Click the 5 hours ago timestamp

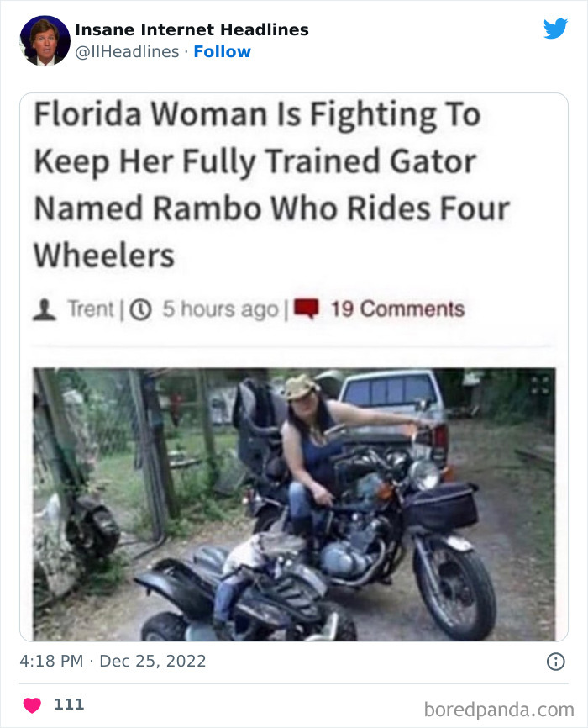(220, 309)
